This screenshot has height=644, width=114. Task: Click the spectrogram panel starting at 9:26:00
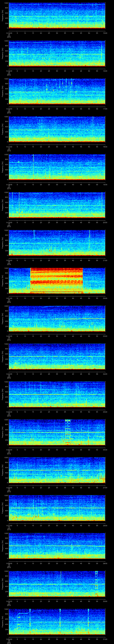(57, 470)
